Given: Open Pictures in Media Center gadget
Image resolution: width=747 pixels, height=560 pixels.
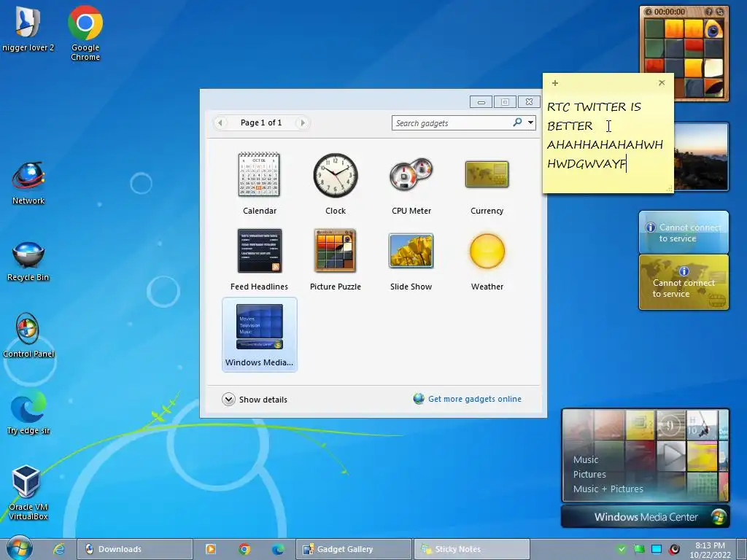Looking at the screenshot, I should click(589, 474).
